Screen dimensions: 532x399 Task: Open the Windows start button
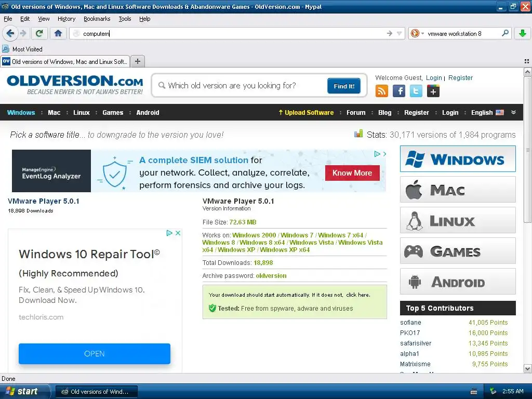(24, 392)
